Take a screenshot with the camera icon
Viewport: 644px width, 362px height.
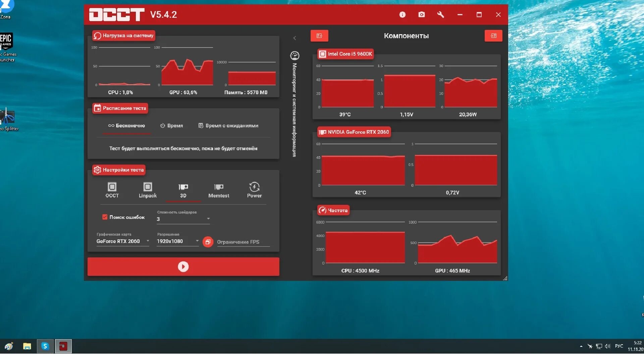421,15
